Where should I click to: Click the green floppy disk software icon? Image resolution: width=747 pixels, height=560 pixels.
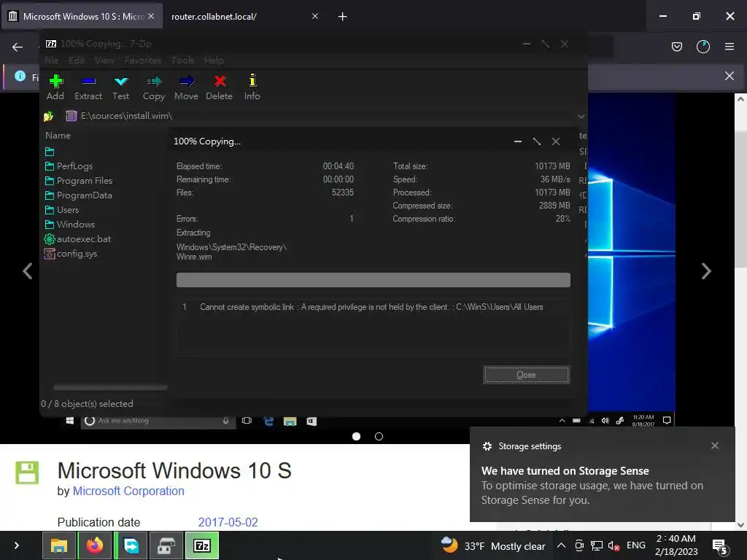(x=27, y=472)
